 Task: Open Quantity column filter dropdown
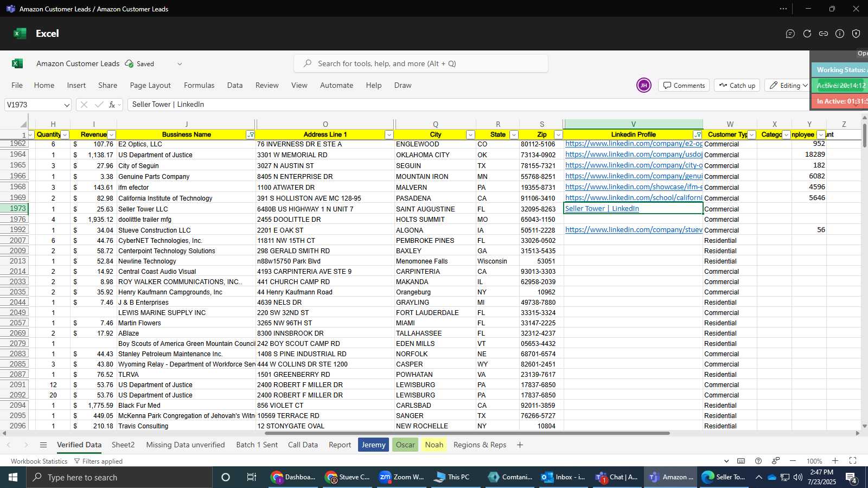point(65,135)
